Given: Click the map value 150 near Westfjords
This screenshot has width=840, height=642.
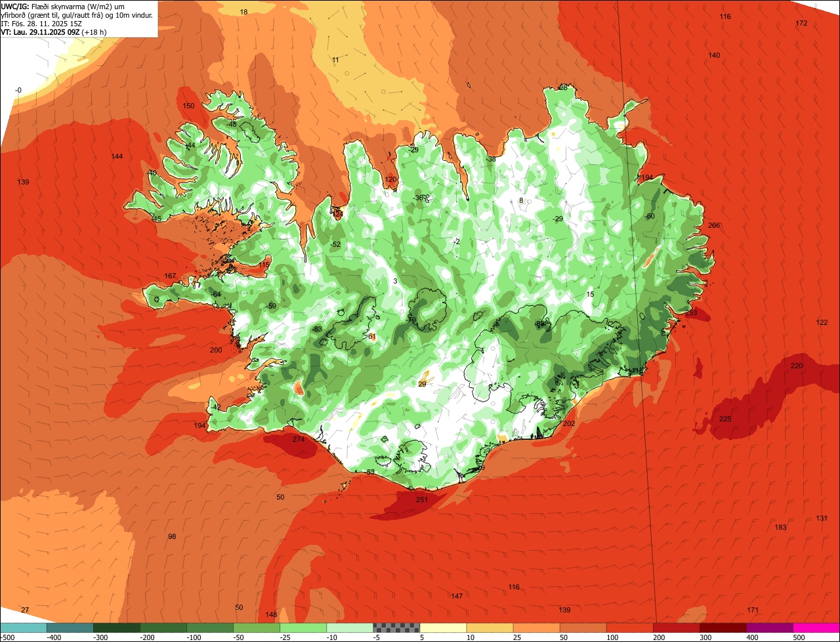Looking at the screenshot, I should (188, 106).
